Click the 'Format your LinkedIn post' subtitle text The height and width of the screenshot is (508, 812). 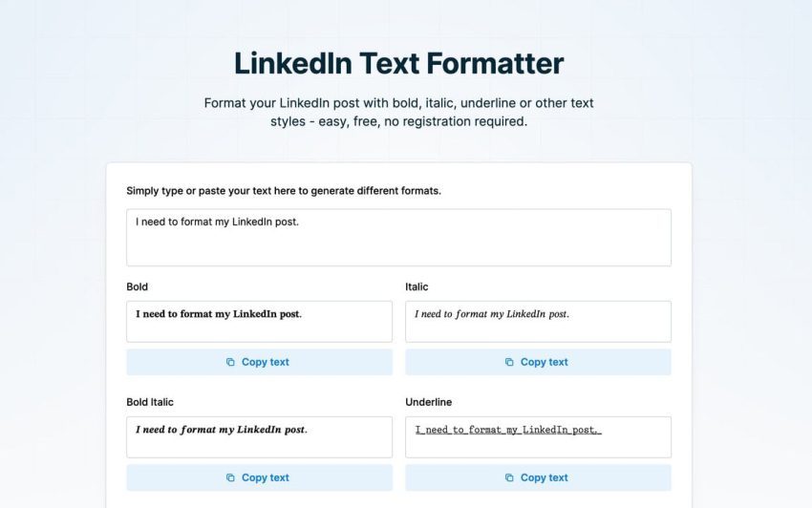pos(398,112)
